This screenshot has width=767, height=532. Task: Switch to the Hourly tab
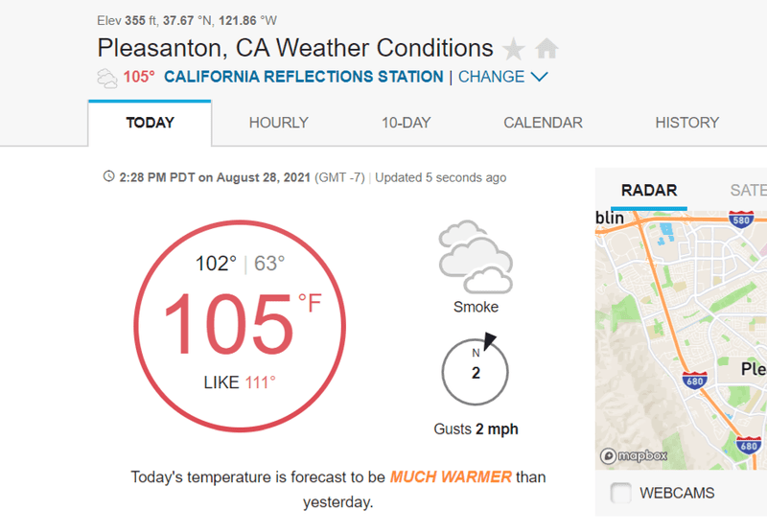[x=278, y=123]
